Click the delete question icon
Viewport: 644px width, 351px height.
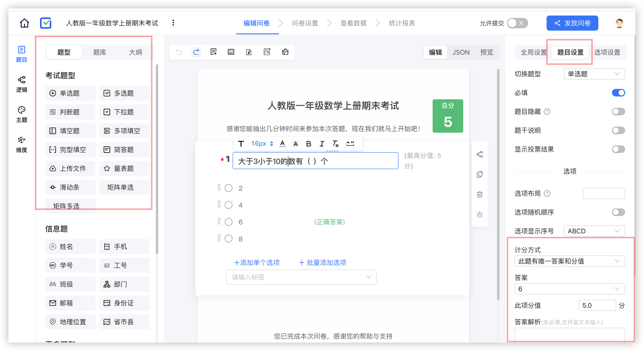tap(481, 194)
